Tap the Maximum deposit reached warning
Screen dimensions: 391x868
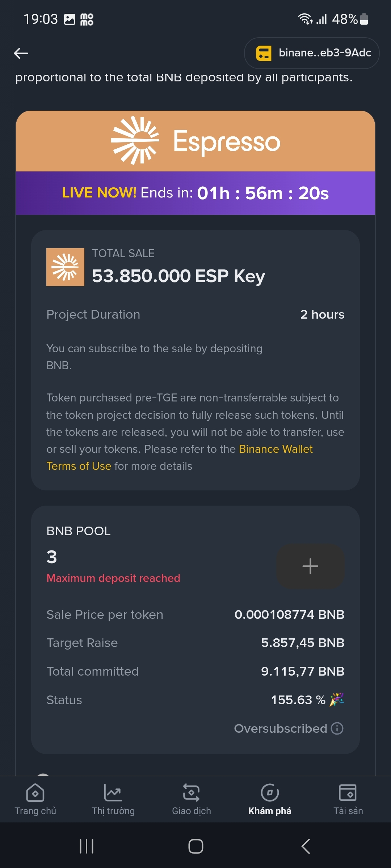click(113, 578)
